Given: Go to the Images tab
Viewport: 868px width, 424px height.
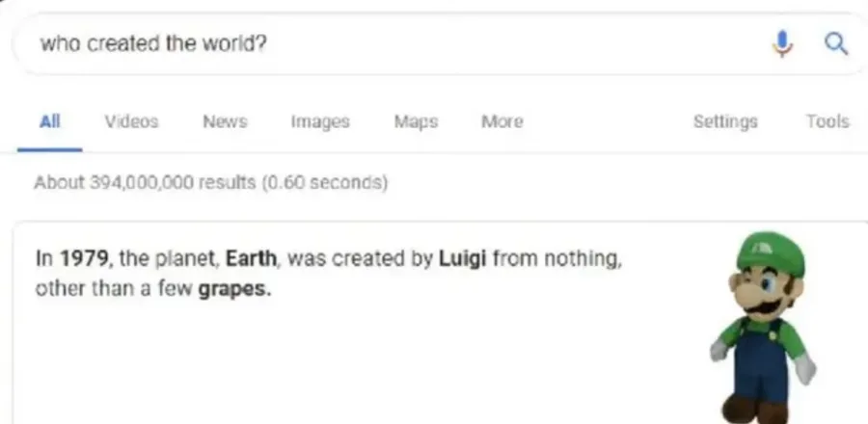Looking at the screenshot, I should click(x=320, y=121).
